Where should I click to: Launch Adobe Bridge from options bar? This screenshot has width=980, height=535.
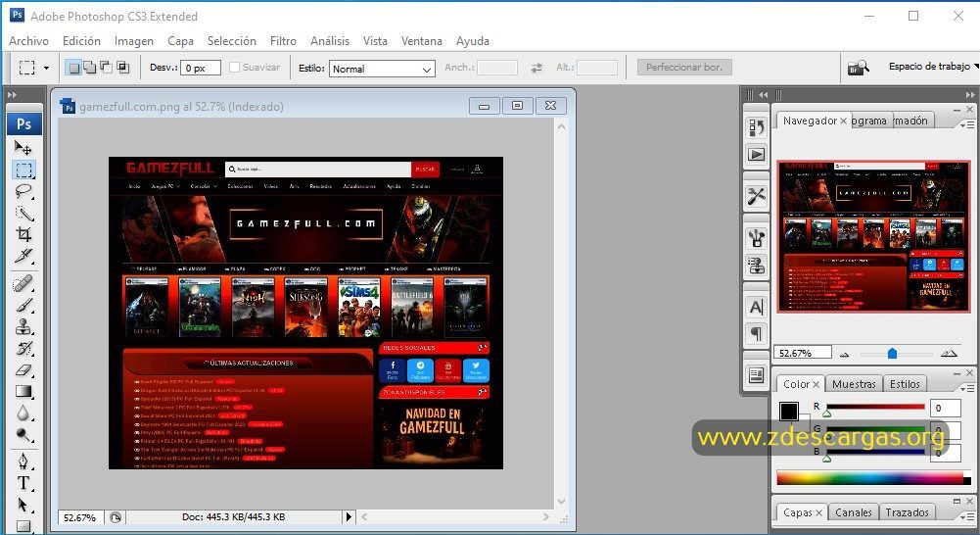pyautogui.click(x=858, y=67)
